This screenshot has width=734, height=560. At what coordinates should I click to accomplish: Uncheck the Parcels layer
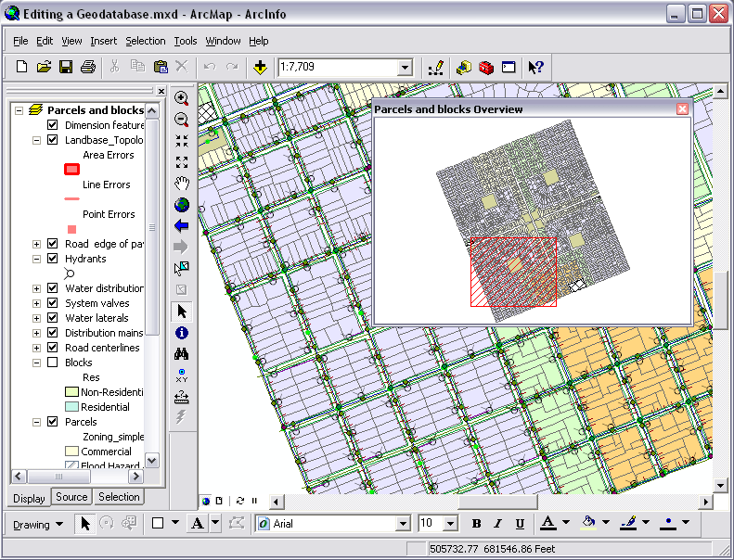52,422
